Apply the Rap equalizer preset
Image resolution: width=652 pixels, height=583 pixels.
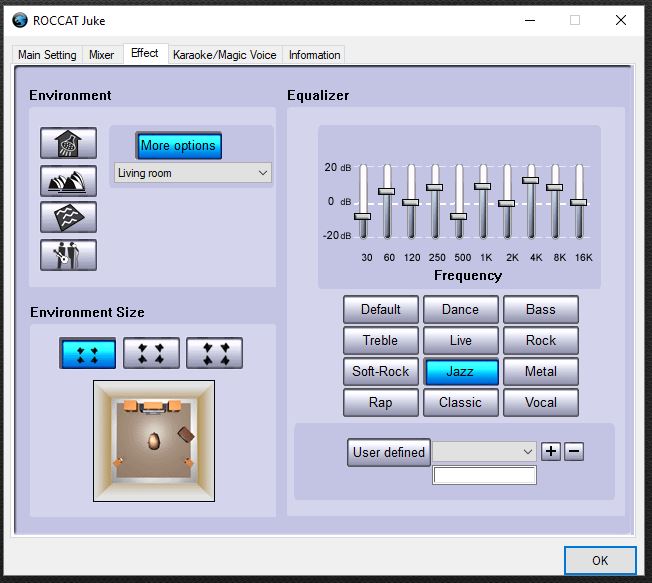pos(381,403)
